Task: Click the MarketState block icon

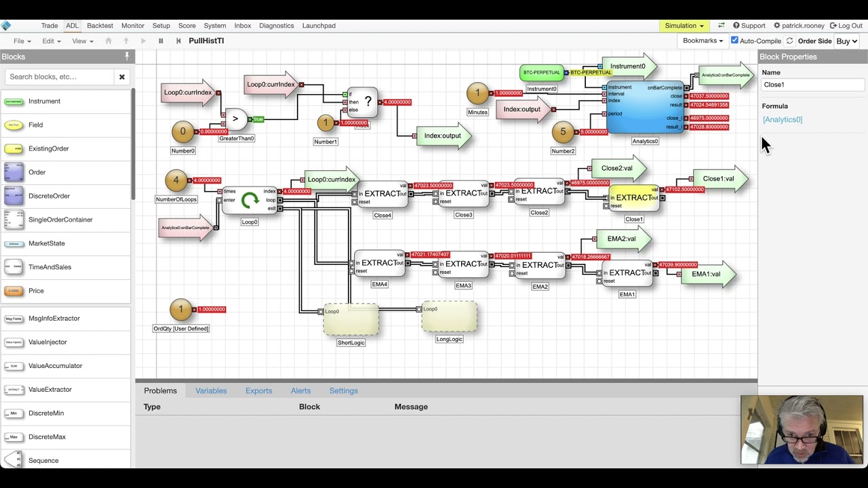Action: (x=14, y=243)
